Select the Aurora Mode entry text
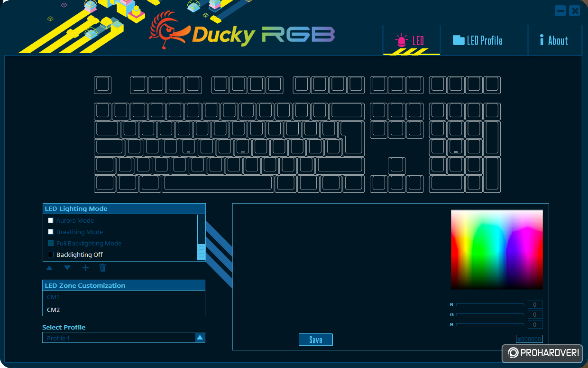This screenshot has width=588, height=368. (x=75, y=220)
